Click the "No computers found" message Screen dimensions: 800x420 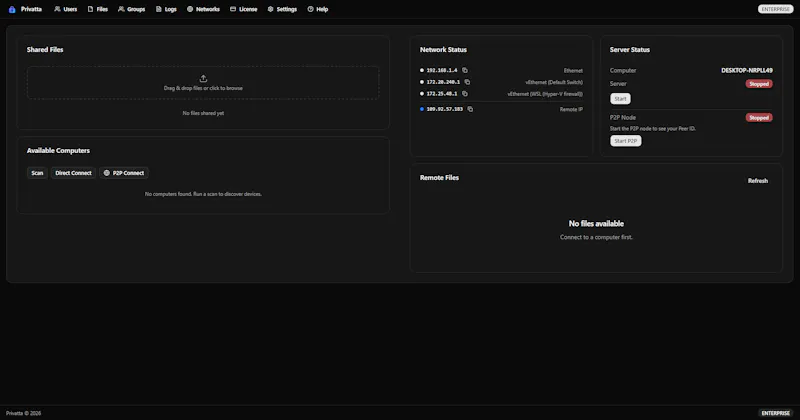(x=203, y=194)
